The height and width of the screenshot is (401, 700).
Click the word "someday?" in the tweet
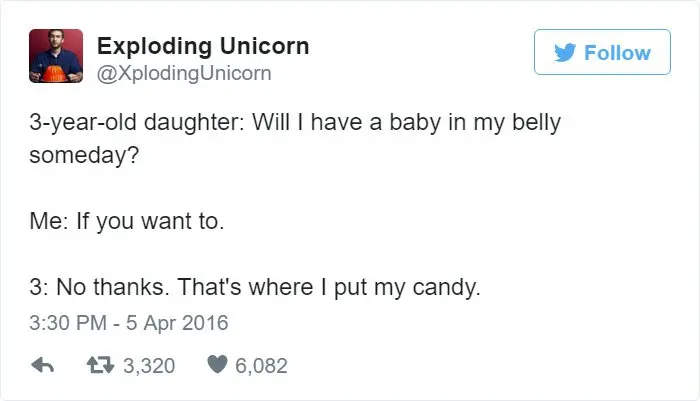(x=78, y=157)
